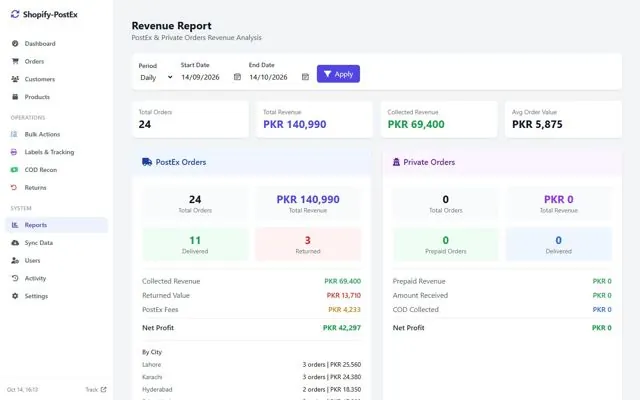640x400 pixels.
Task: Click the Returned 3 tile
Action: pyautogui.click(x=308, y=244)
